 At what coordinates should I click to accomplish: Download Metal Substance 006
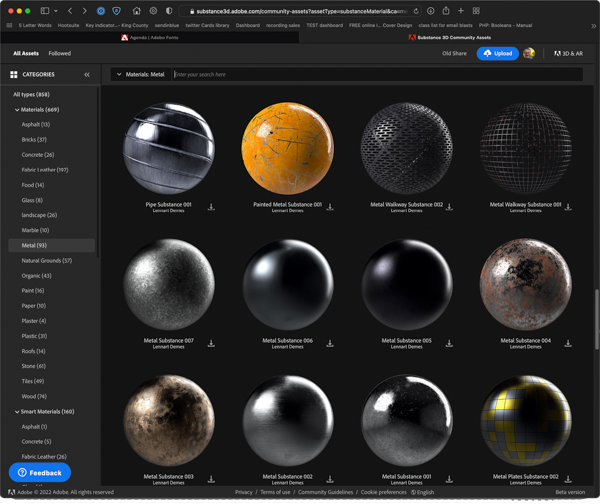pos(330,343)
